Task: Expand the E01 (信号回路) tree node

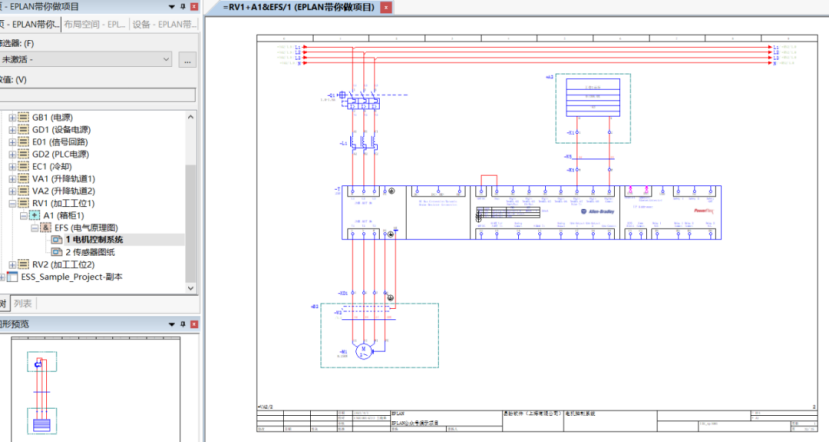Action: (x=12, y=142)
